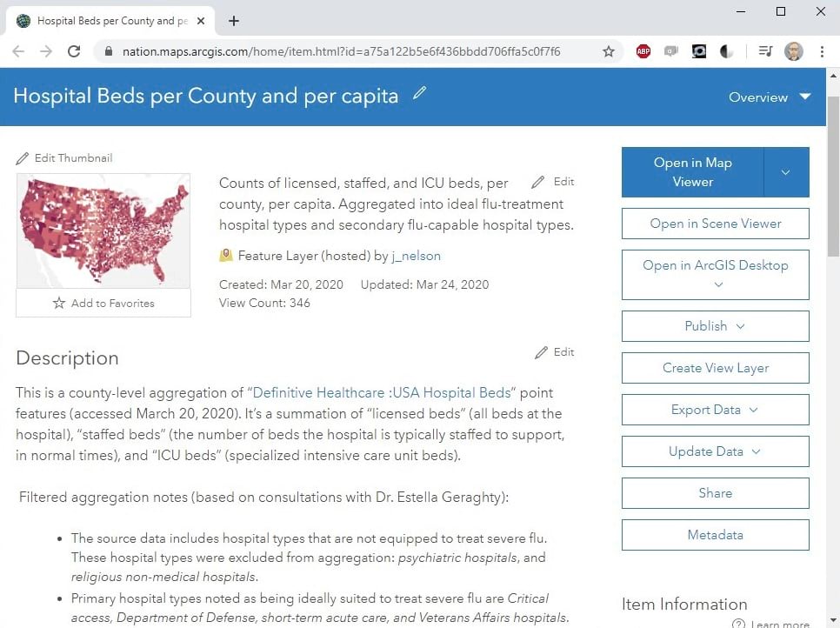Click the 'Description' heading
The width and height of the screenshot is (840, 628).
pyautogui.click(x=68, y=358)
